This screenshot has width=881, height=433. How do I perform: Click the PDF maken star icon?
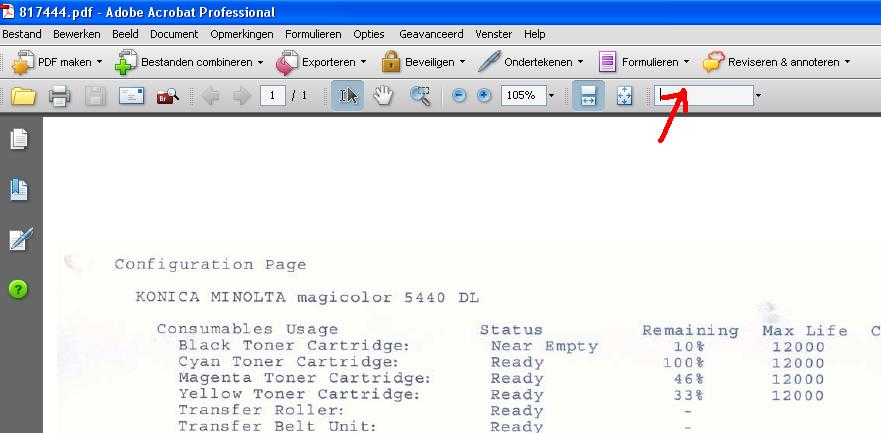click(23, 62)
